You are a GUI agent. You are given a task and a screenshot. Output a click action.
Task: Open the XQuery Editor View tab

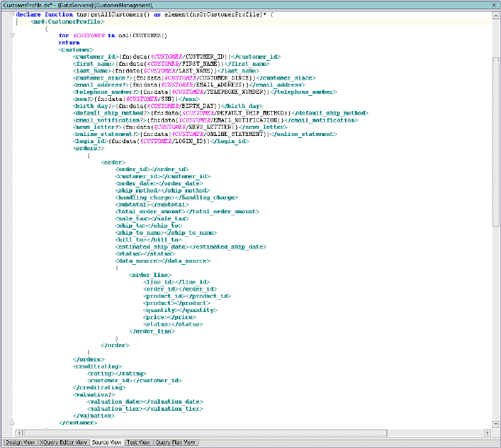63,442
